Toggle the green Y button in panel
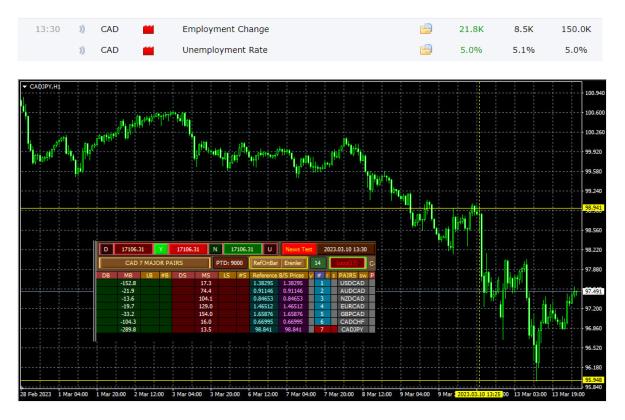 (161, 249)
